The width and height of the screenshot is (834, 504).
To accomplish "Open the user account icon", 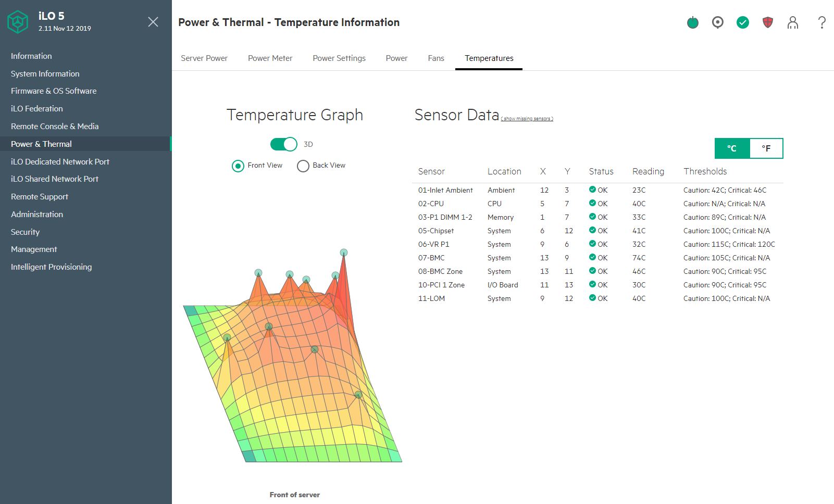I will [x=792, y=22].
